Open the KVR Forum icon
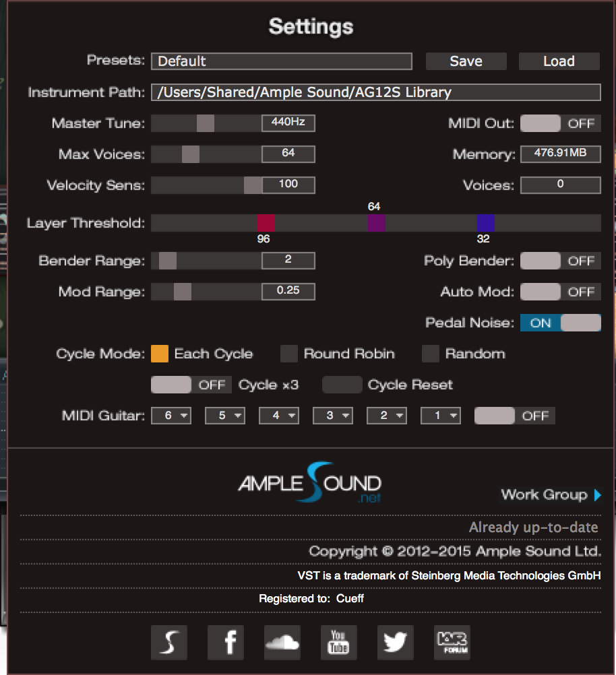This screenshot has width=616, height=675. (452, 642)
